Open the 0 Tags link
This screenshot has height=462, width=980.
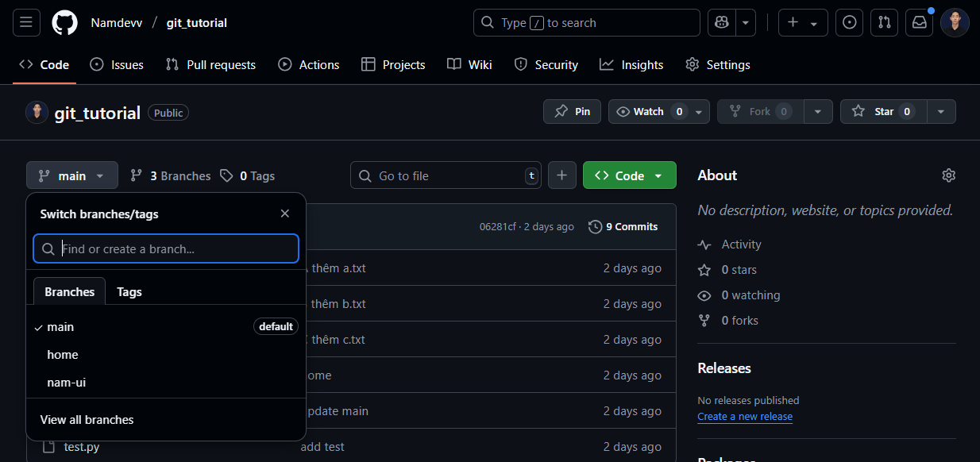tap(248, 175)
